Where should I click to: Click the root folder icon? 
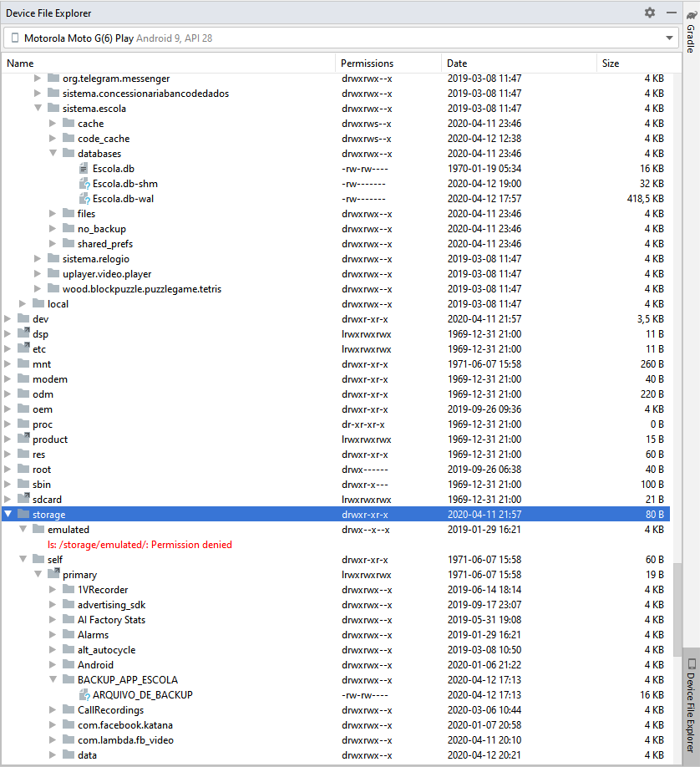point(23,469)
